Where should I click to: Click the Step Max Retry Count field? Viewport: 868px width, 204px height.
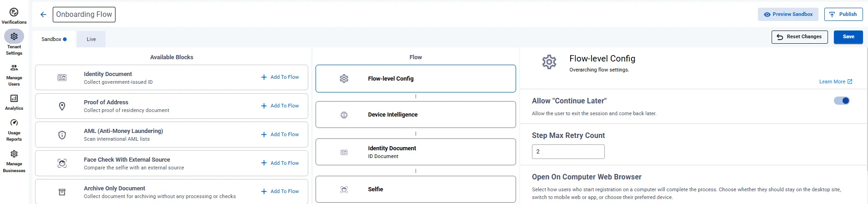[x=568, y=152]
